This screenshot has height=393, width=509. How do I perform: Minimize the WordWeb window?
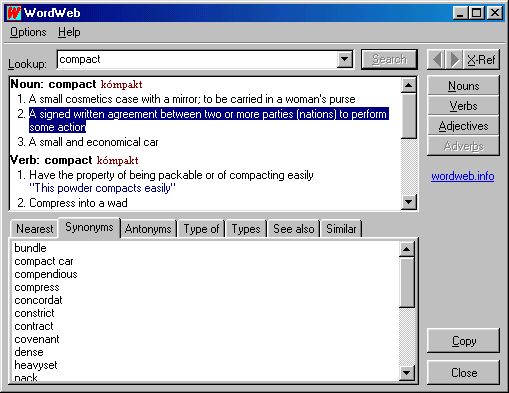pyautogui.click(x=460, y=13)
